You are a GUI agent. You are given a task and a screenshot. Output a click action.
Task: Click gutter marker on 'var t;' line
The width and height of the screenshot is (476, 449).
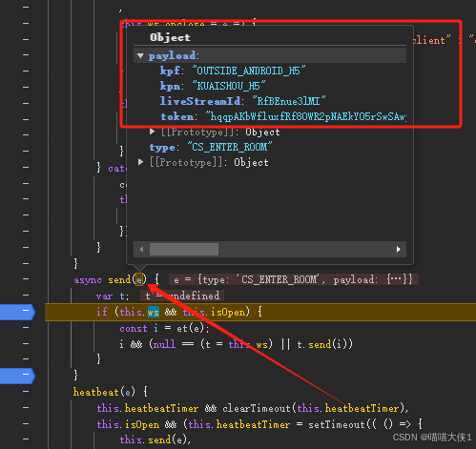[x=26, y=296]
